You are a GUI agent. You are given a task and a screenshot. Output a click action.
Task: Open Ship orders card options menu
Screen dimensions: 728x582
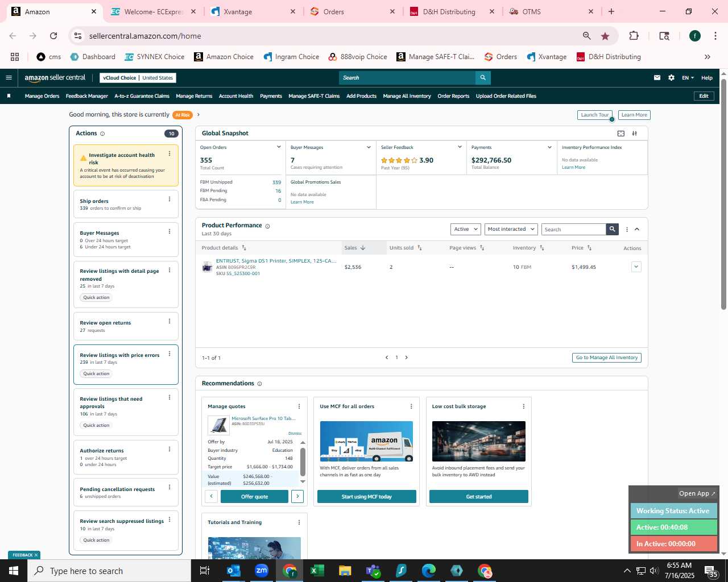[x=169, y=199]
